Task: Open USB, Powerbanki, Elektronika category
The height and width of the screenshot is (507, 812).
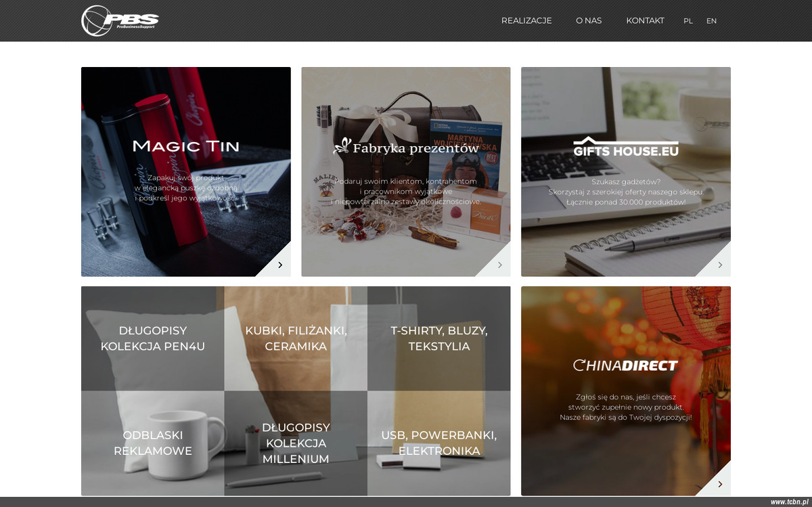Action: 439,443
